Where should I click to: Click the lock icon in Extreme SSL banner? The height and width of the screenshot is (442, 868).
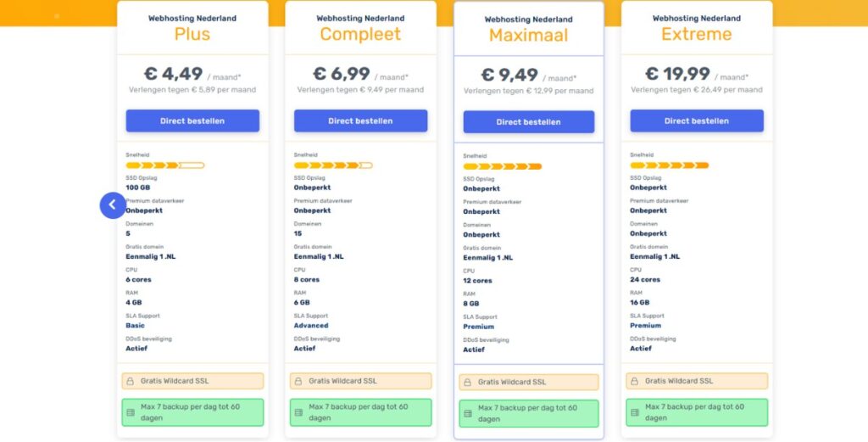[635, 381]
